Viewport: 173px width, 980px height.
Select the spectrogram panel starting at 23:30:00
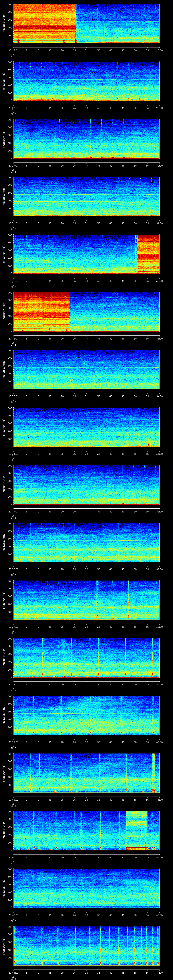point(86,197)
